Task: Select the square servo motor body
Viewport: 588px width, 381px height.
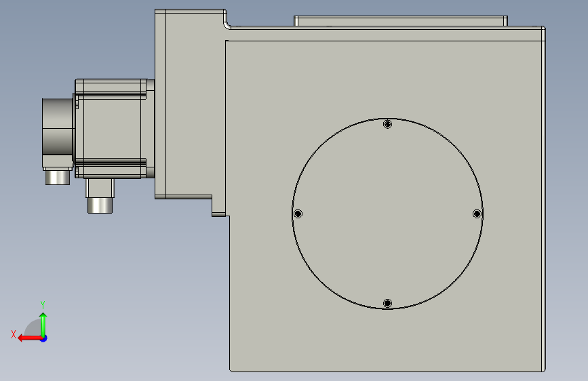Action: click(113, 129)
